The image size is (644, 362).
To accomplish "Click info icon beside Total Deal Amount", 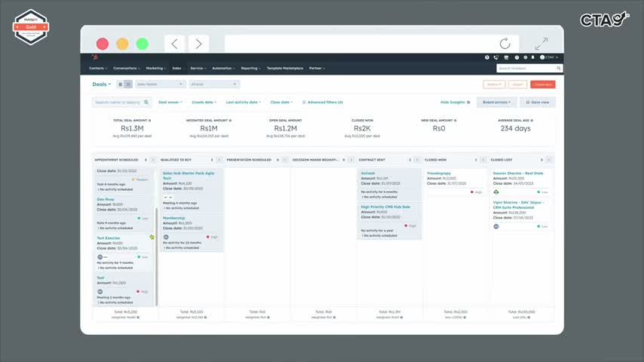I will 149,121.
